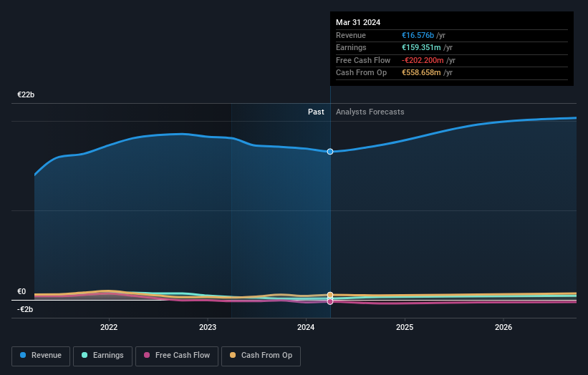Select the 2024 x-axis label
588x375 pixels.
[306, 327]
